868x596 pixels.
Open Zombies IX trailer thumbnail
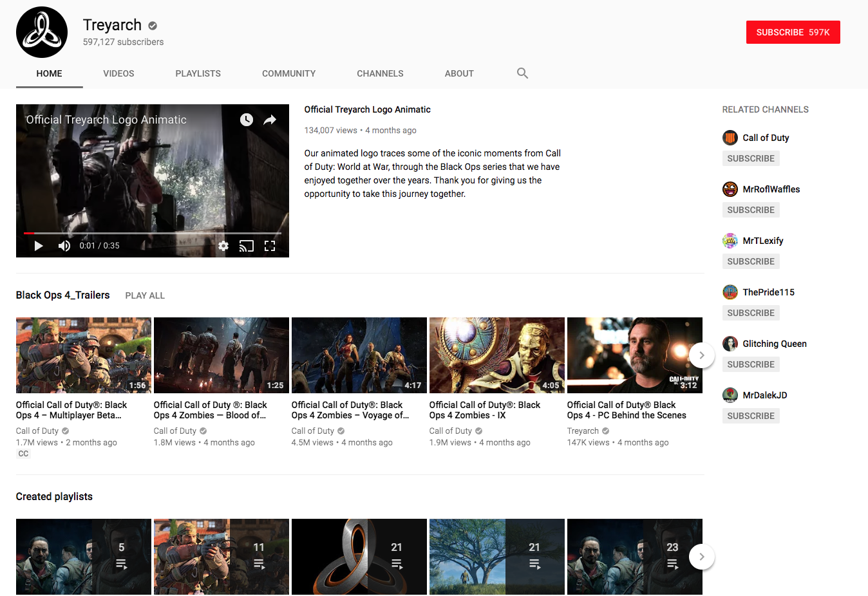pyautogui.click(x=497, y=355)
